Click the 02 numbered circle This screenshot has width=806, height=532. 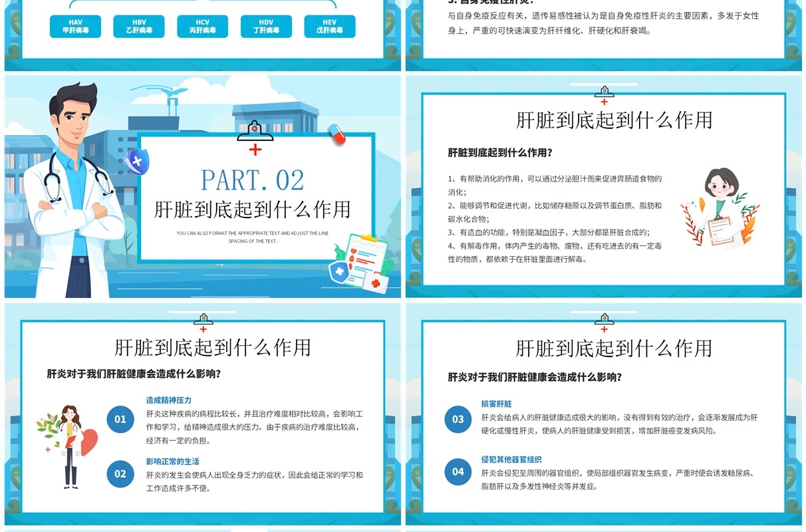[120, 473]
